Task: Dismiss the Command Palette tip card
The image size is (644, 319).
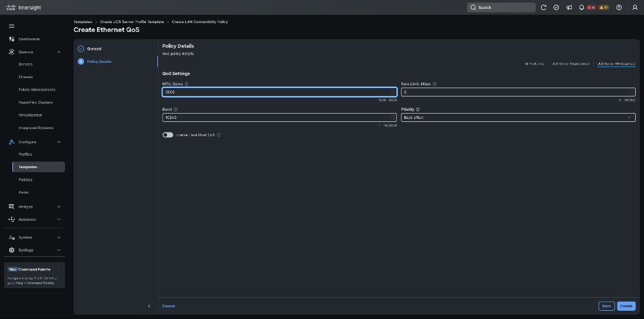Action: 59,269
